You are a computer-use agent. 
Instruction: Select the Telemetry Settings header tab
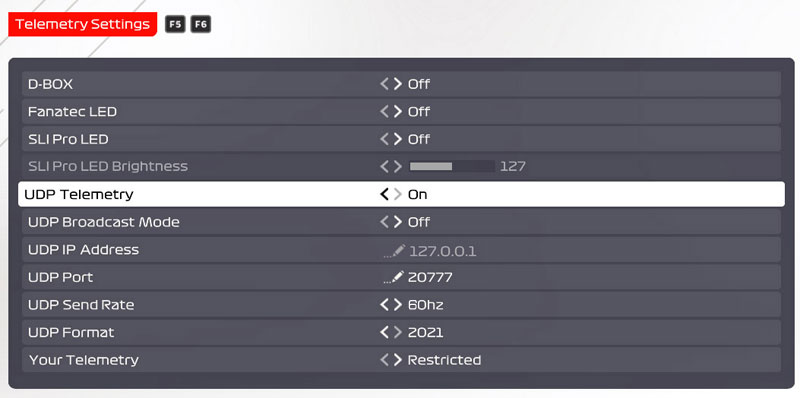click(x=83, y=24)
